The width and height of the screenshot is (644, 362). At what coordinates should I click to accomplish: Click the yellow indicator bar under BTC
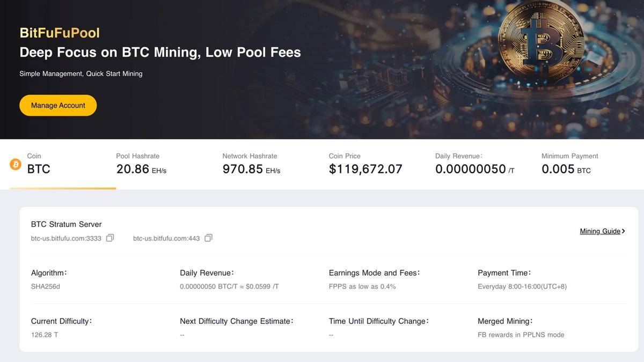62,189
